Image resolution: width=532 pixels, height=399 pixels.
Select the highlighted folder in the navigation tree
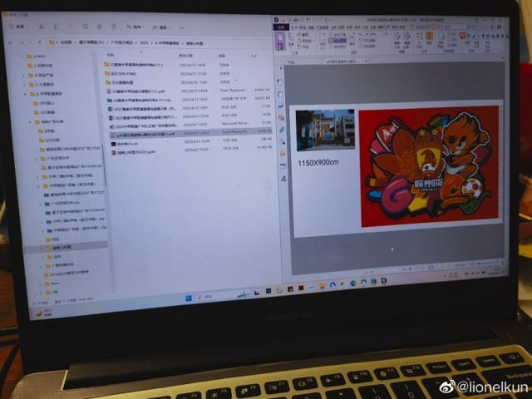pos(66,248)
